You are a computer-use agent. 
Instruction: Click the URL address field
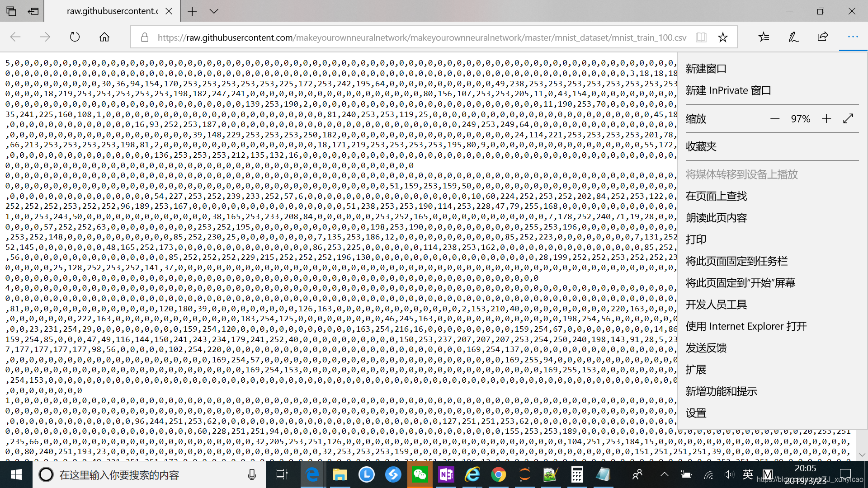pos(422,38)
